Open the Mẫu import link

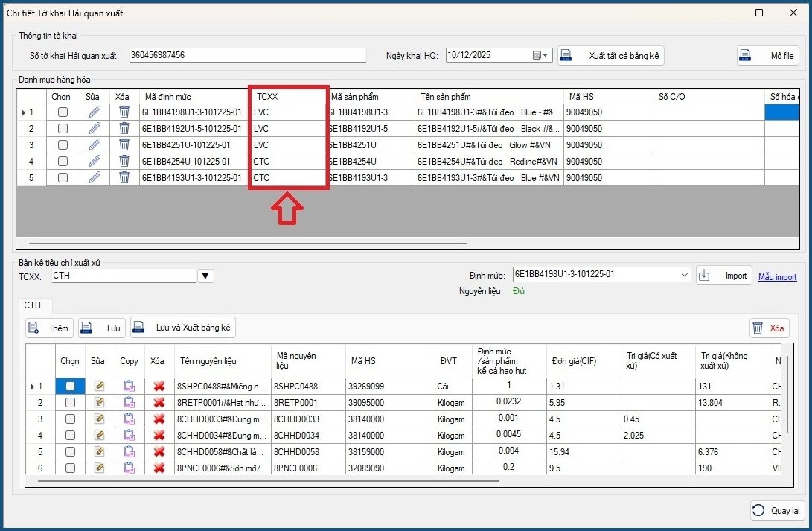pos(777,277)
